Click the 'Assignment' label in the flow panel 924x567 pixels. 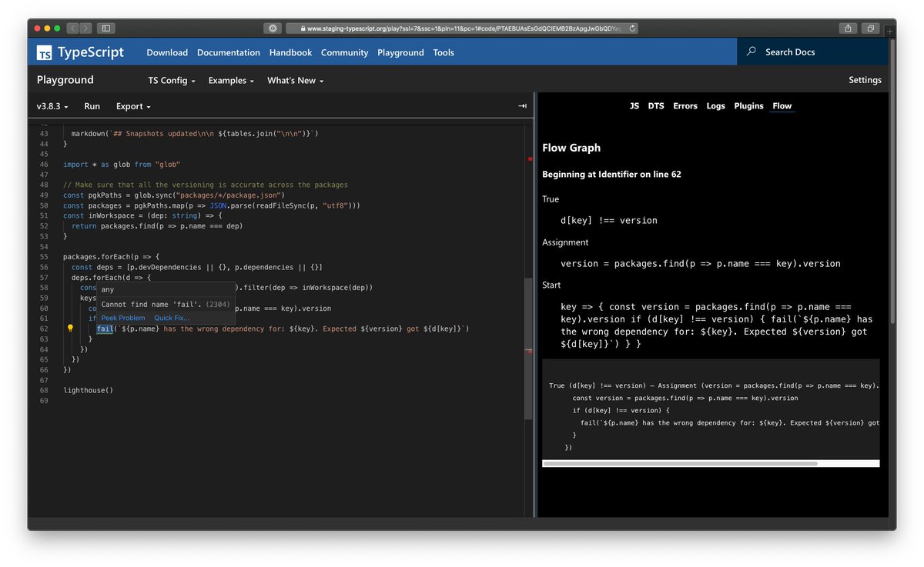[x=565, y=242]
